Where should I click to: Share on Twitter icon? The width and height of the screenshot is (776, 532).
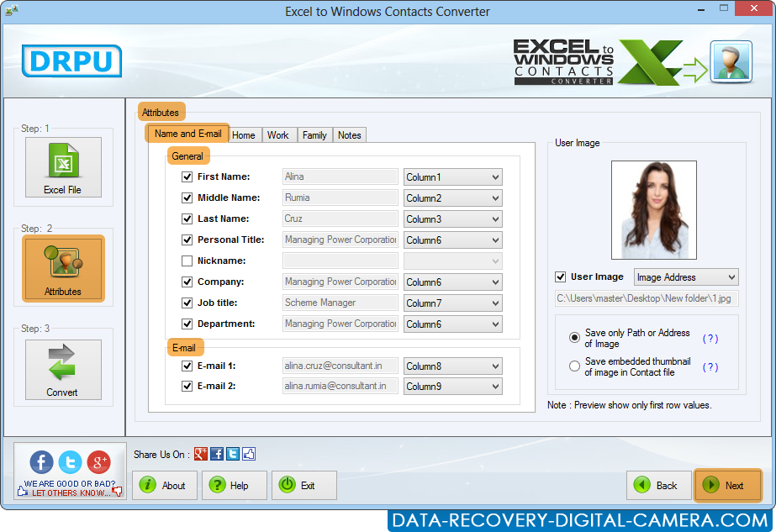click(x=68, y=462)
